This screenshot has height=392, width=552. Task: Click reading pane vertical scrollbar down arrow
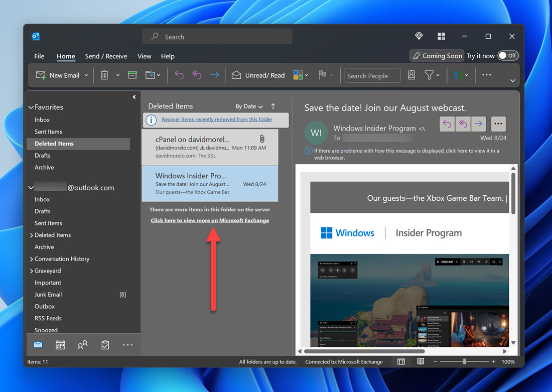513,343
